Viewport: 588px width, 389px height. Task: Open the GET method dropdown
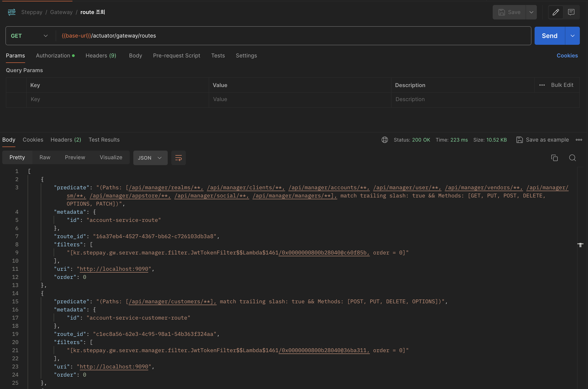tap(29, 36)
